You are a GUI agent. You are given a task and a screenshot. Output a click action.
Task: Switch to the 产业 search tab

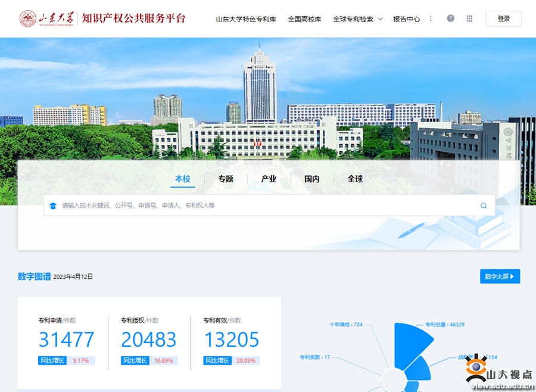point(269,179)
